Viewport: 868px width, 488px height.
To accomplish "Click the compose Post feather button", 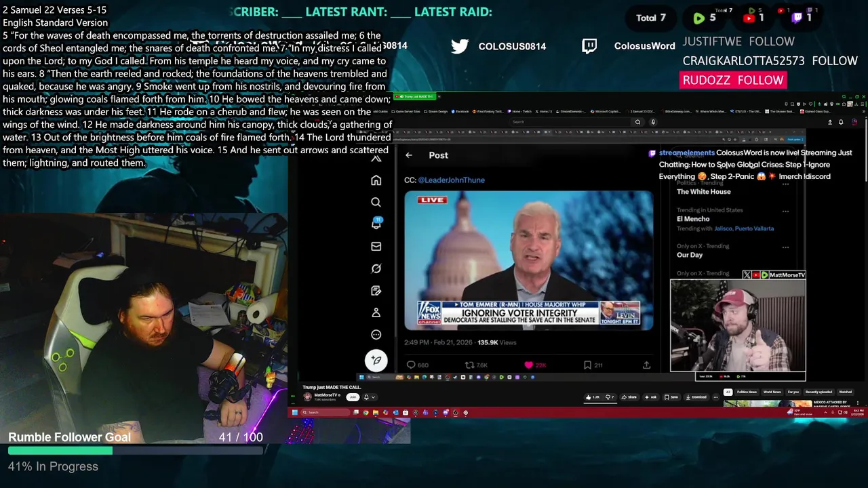I will [376, 361].
